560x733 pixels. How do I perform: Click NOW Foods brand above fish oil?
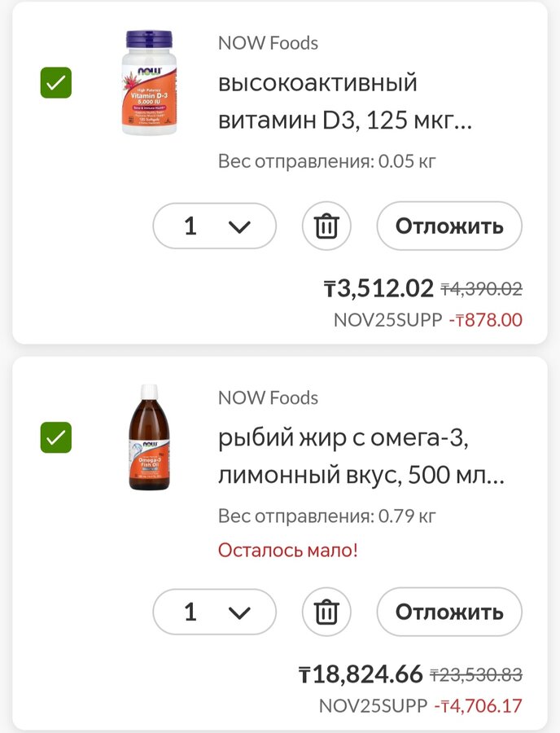coord(268,398)
